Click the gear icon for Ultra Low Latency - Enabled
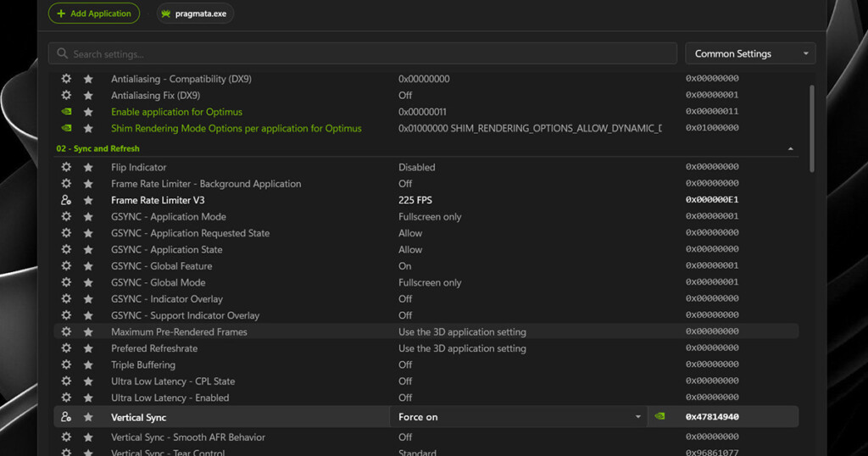Image resolution: width=868 pixels, height=456 pixels. [66, 398]
